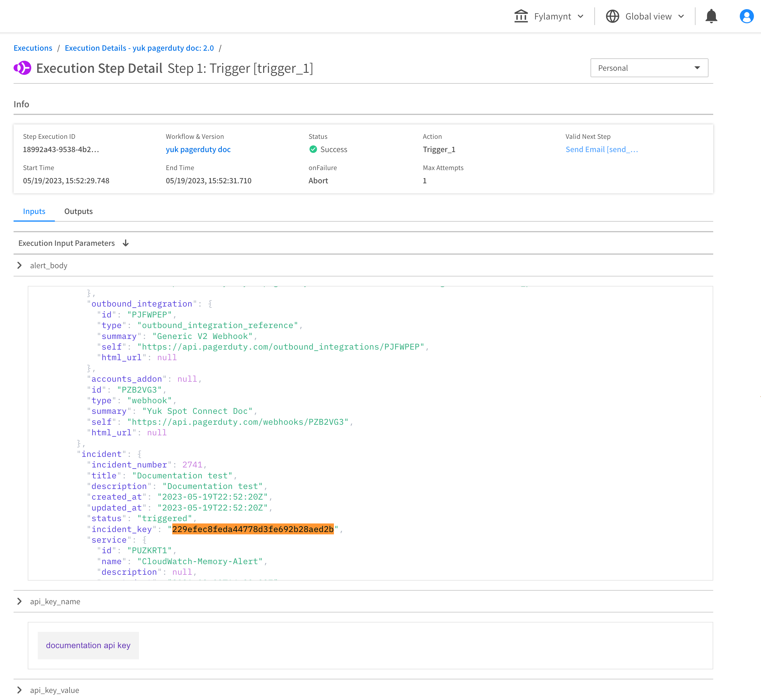Open the yuk pagerduty doc workflow link
Screen dimensions: 761x700
(x=198, y=149)
